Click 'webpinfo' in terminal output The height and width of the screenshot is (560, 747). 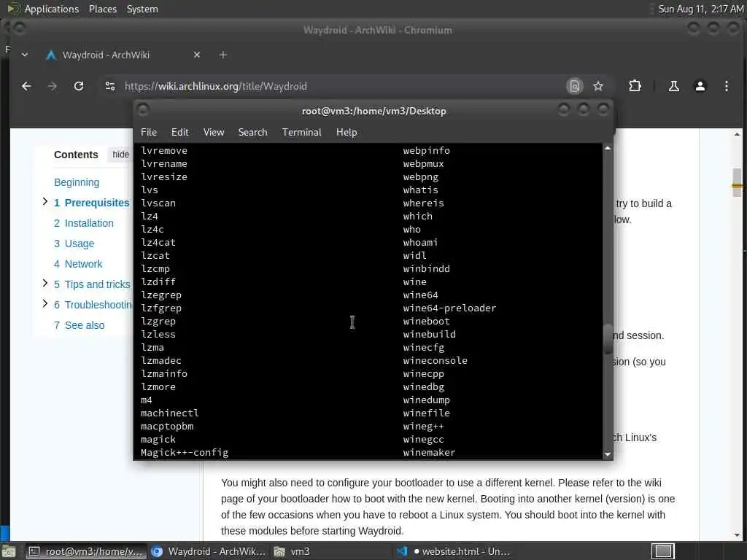pos(426,150)
